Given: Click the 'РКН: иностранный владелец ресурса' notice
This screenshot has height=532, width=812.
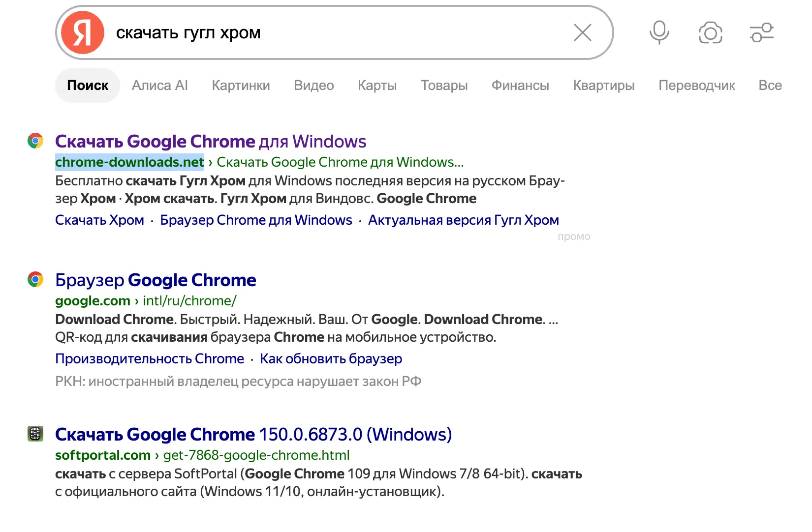Looking at the screenshot, I should click(x=238, y=382).
